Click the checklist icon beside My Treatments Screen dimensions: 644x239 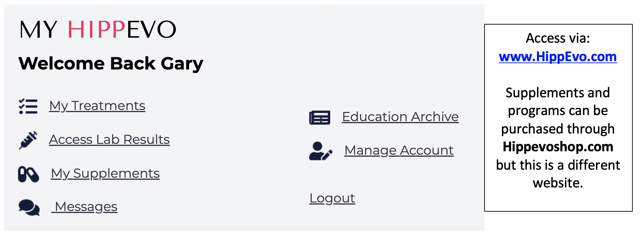pos(28,106)
